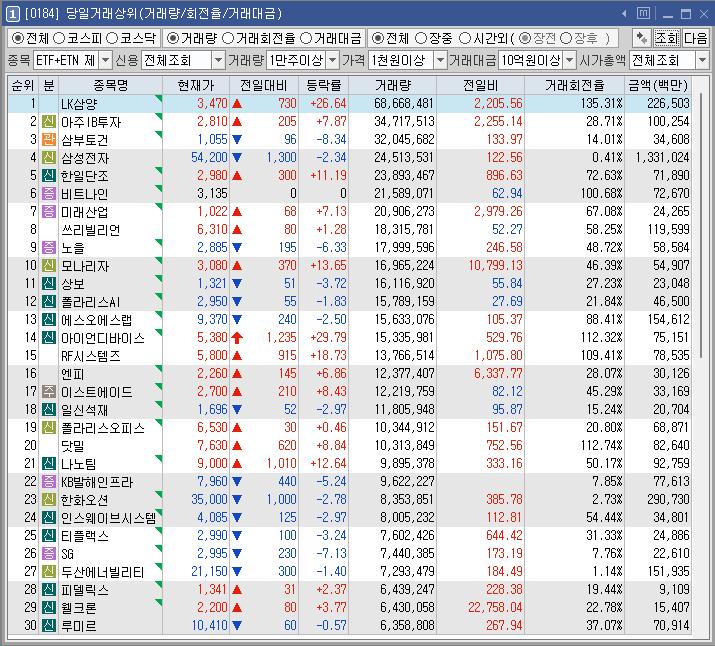Image resolution: width=715 pixels, height=646 pixels.
Task: Select the 인스웨이브시스템 stock name
Action: [x=109, y=518]
